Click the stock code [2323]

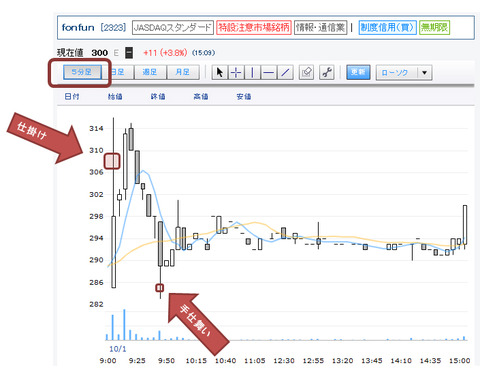point(113,27)
